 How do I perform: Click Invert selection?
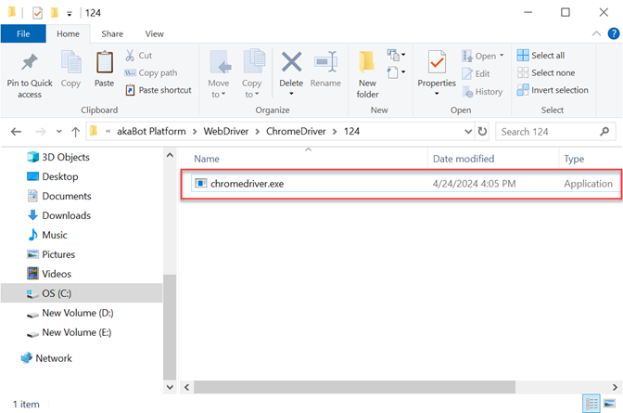[552, 90]
